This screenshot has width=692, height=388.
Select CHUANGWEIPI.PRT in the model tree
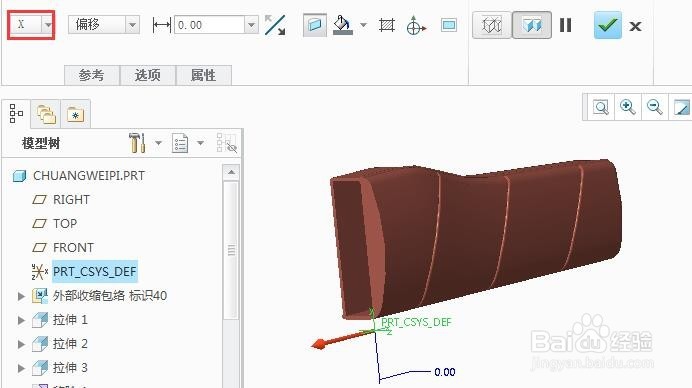coord(89,175)
